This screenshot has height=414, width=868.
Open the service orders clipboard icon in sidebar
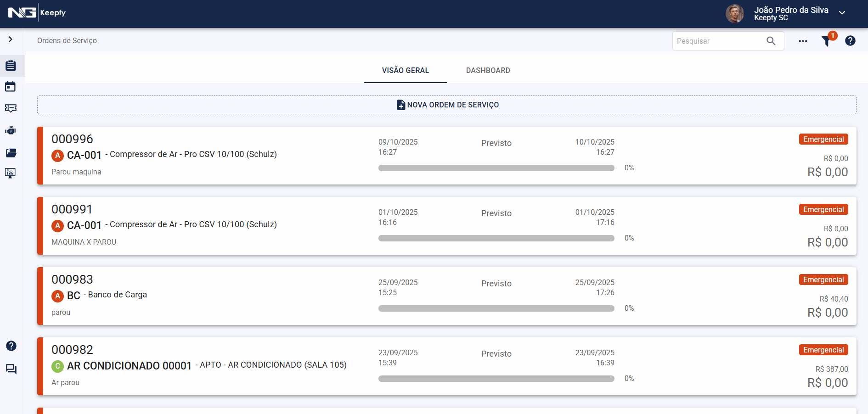[x=11, y=66]
